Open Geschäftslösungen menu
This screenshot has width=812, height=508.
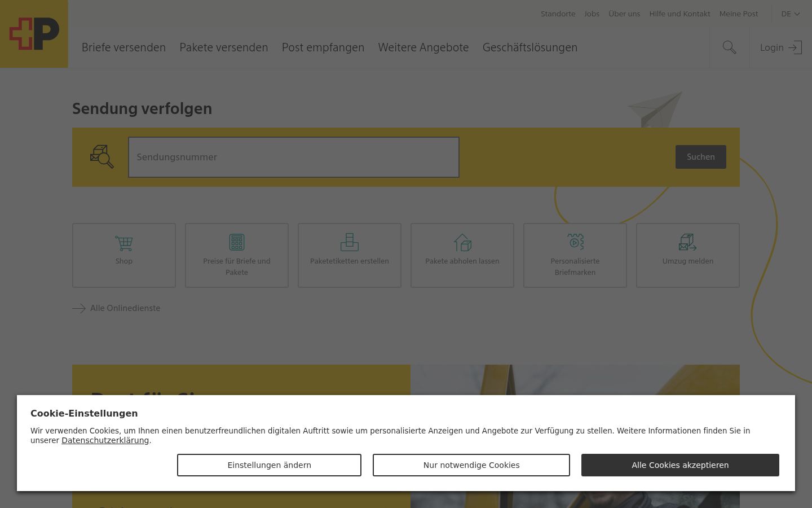(x=530, y=47)
